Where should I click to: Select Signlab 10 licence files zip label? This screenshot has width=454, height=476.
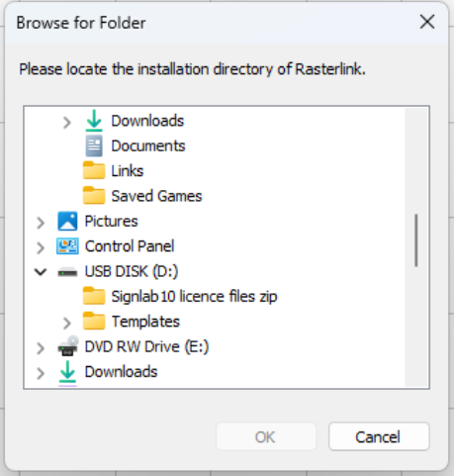point(194,296)
